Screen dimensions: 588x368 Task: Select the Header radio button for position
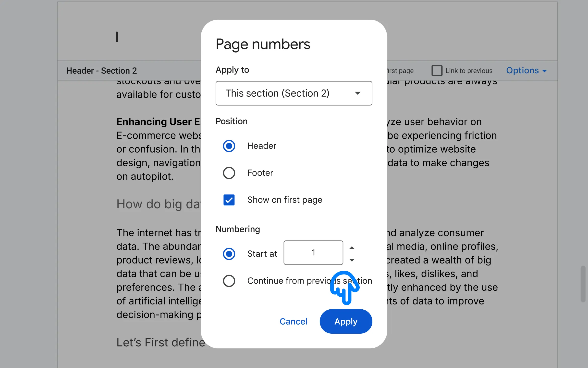click(x=229, y=145)
